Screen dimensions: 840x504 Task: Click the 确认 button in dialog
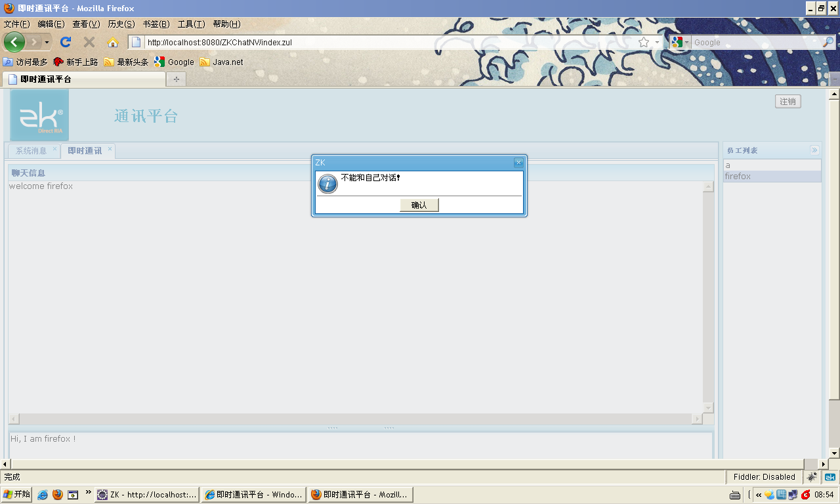tap(419, 205)
